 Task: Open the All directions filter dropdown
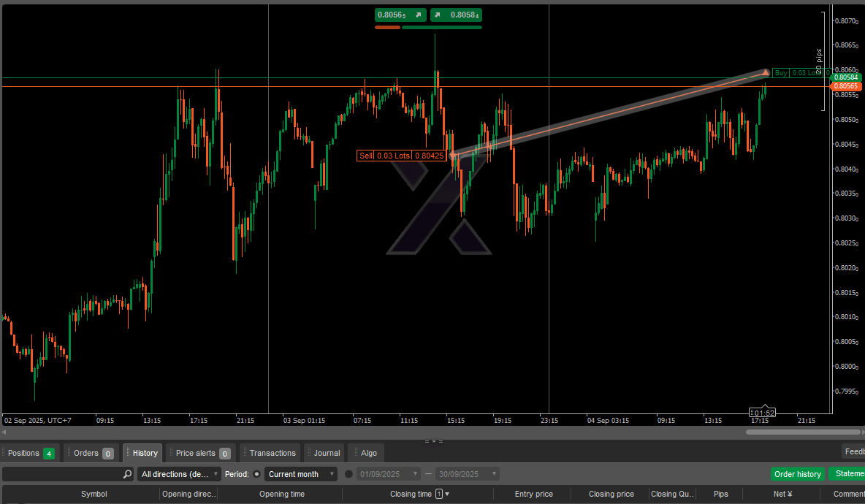[x=179, y=474]
